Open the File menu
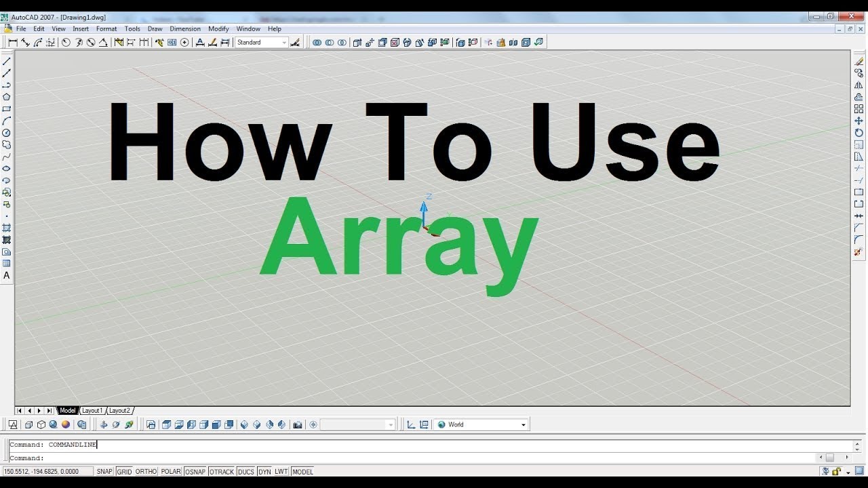Screen dimensions: 868x488 click(21, 28)
